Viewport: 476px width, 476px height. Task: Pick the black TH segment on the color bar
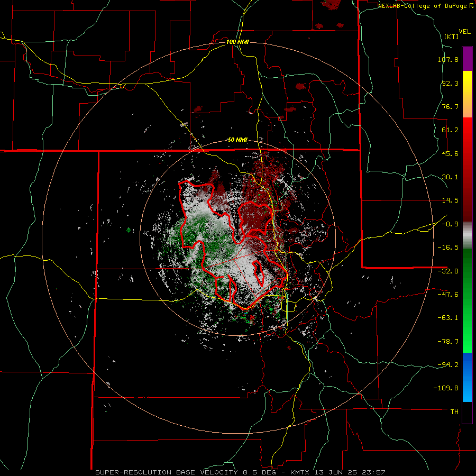[x=467, y=412]
